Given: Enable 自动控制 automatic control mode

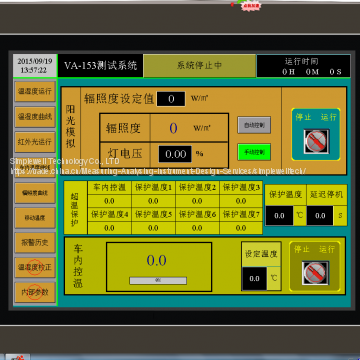Looking at the screenshot, I should tap(254, 125).
